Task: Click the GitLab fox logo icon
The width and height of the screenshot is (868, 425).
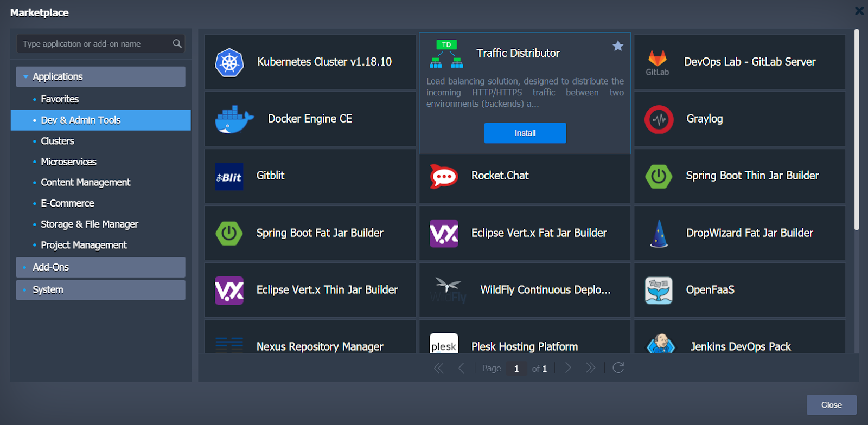Action: click(658, 62)
